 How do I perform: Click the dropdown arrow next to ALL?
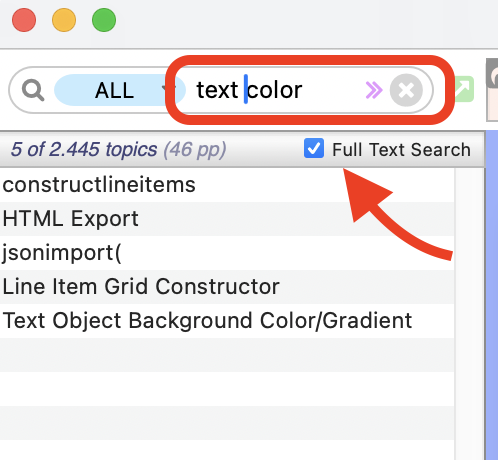pos(165,89)
